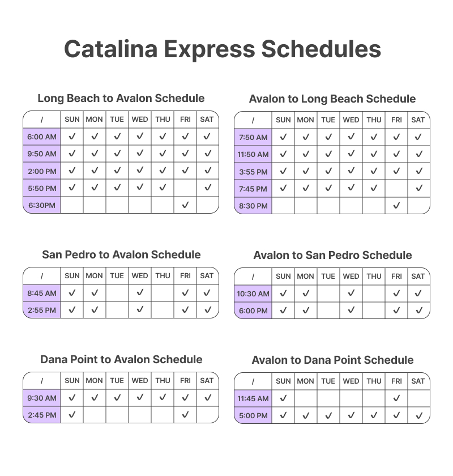Click Tuesday checkmark in the 9:30 AM row
The image size is (453, 476).
(x=117, y=398)
